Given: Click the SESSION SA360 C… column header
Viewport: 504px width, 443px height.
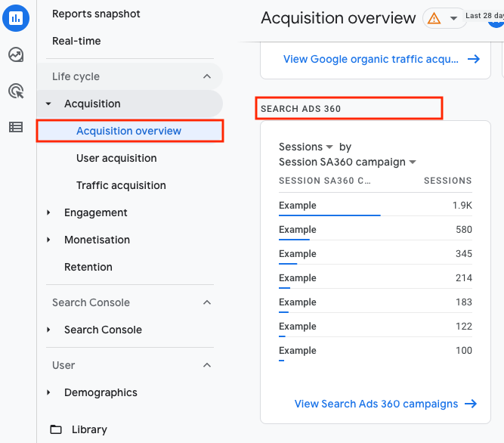Looking at the screenshot, I should tap(325, 181).
